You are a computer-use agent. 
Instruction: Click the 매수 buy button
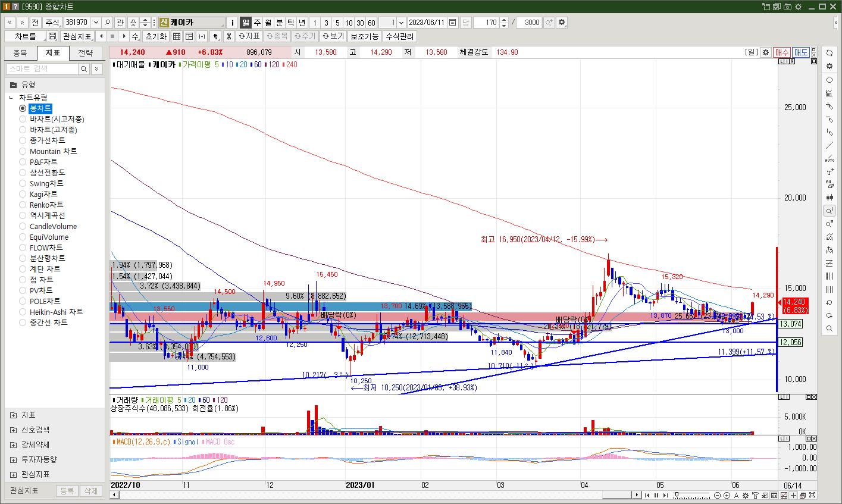coord(782,52)
